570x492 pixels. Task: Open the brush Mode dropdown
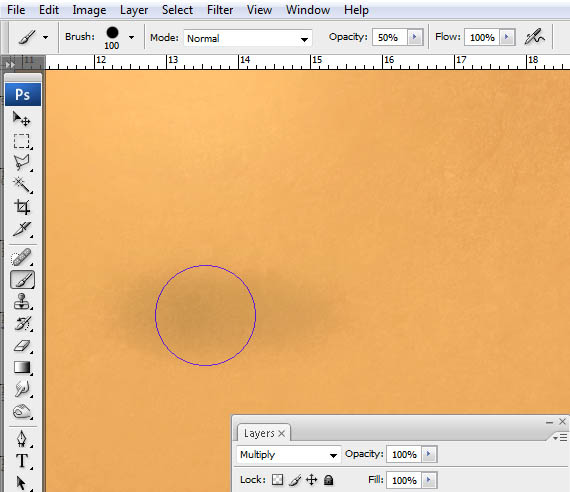pos(248,38)
